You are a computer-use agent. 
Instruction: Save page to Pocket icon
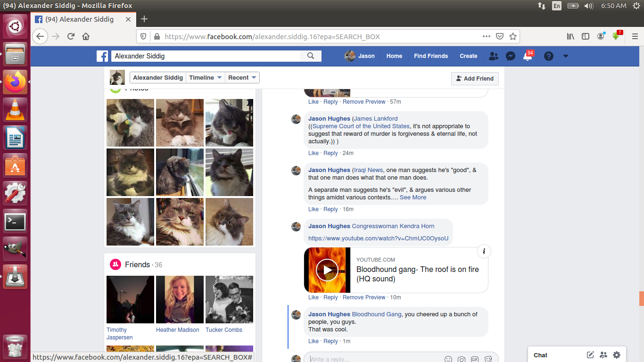click(500, 36)
